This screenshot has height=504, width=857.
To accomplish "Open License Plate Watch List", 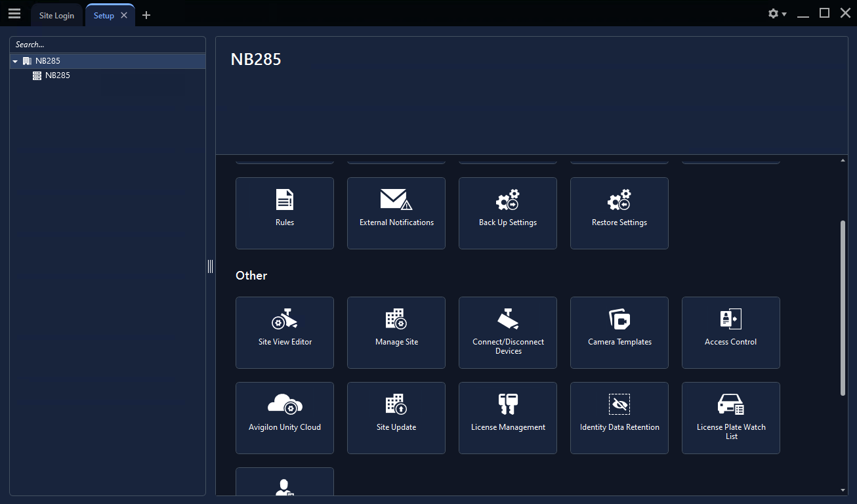I will 730,417.
